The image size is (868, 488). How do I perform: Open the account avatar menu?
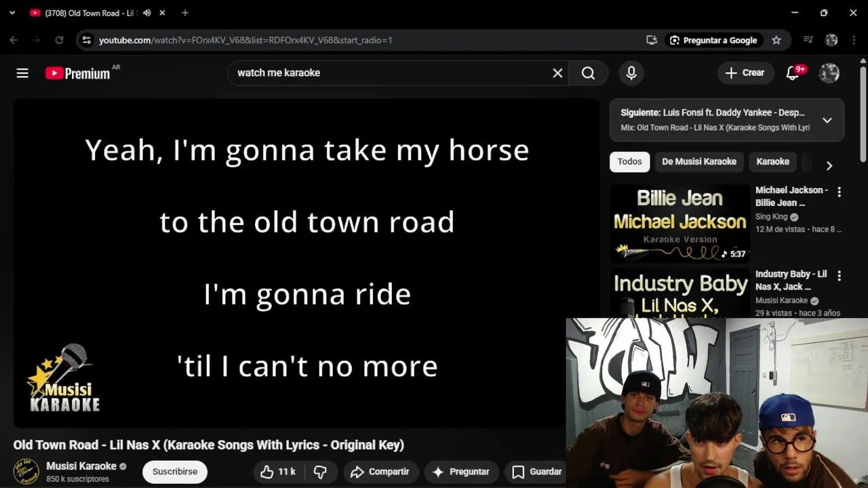829,73
